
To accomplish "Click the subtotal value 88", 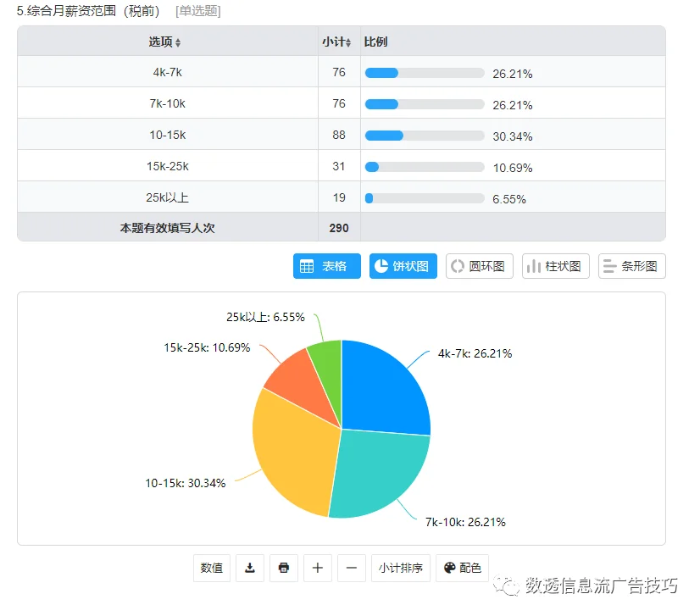I will point(339,135).
